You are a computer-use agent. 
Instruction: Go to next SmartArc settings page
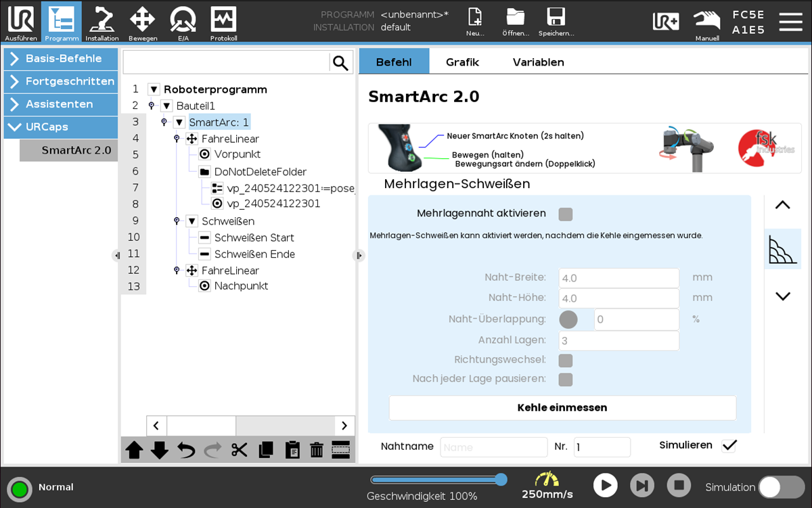782,296
